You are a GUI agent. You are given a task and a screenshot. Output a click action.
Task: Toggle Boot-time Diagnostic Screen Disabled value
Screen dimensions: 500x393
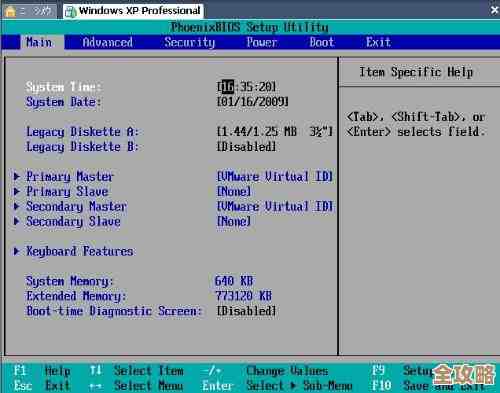246,311
